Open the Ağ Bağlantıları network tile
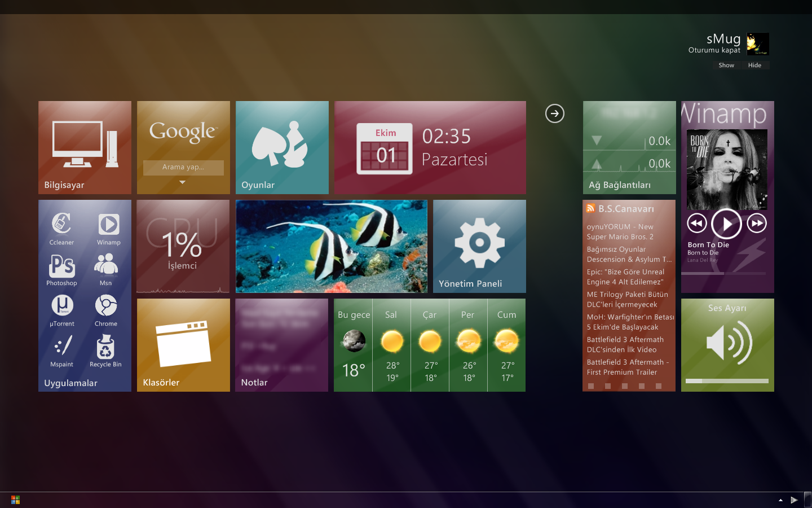 click(x=629, y=147)
